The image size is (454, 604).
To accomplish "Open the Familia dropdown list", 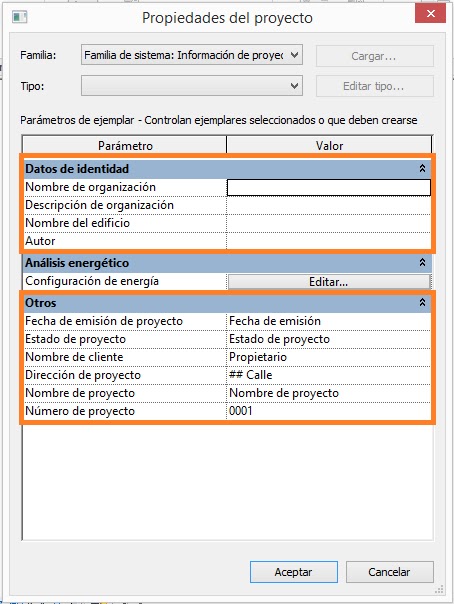I will (x=192, y=55).
